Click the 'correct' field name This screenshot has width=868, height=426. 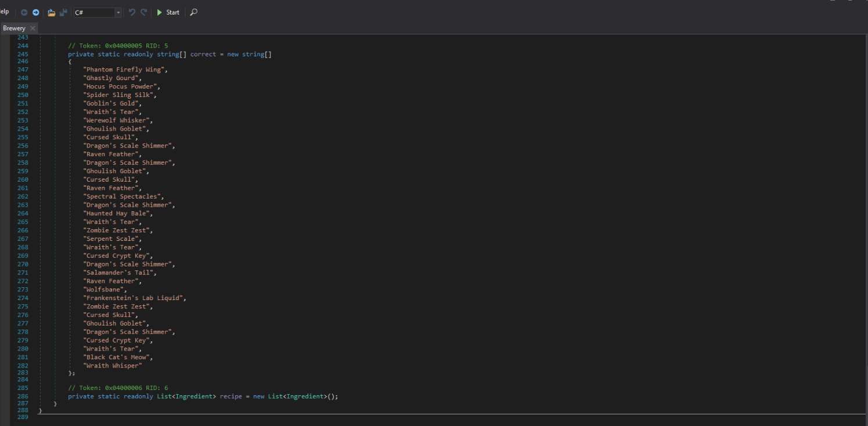(203, 54)
